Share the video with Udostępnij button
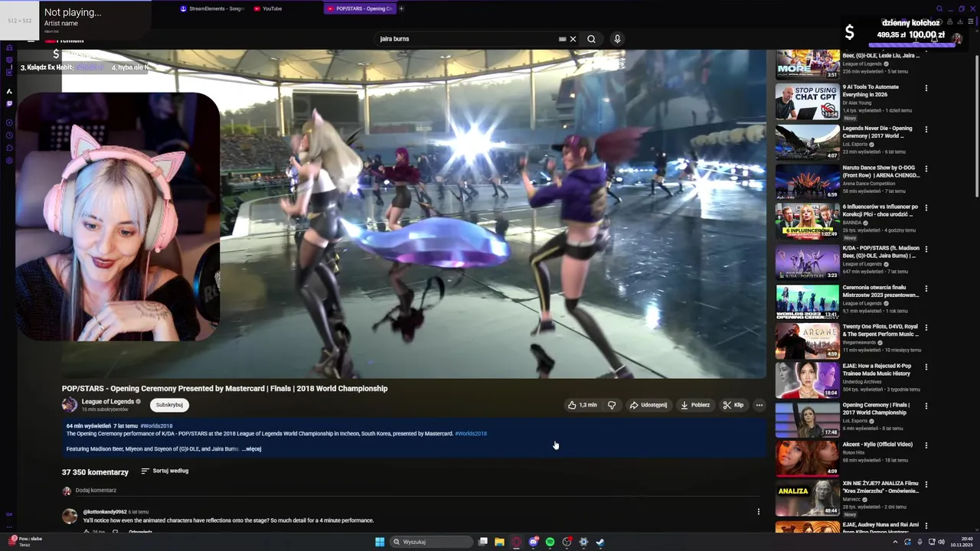980x551 pixels. point(648,405)
